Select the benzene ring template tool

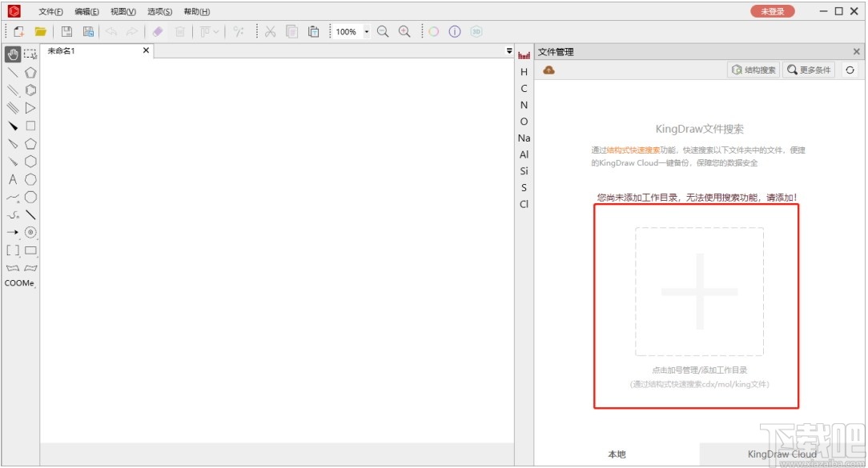(30, 90)
